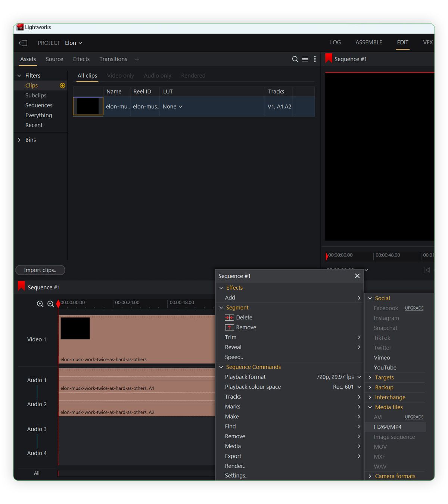Open the three-dot options menu in Assets
Viewport: 448px width, 504px height.
[x=315, y=59]
